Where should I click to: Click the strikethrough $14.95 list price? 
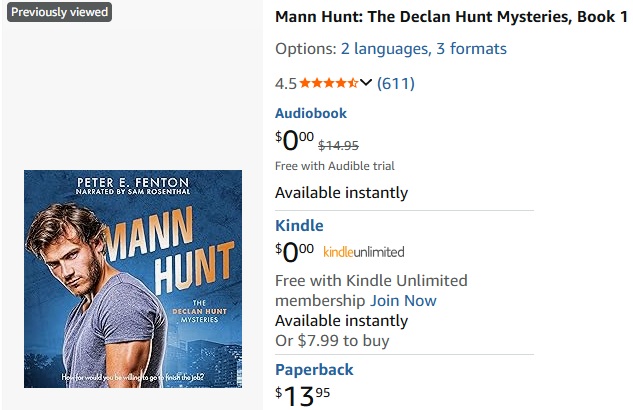[x=338, y=144]
